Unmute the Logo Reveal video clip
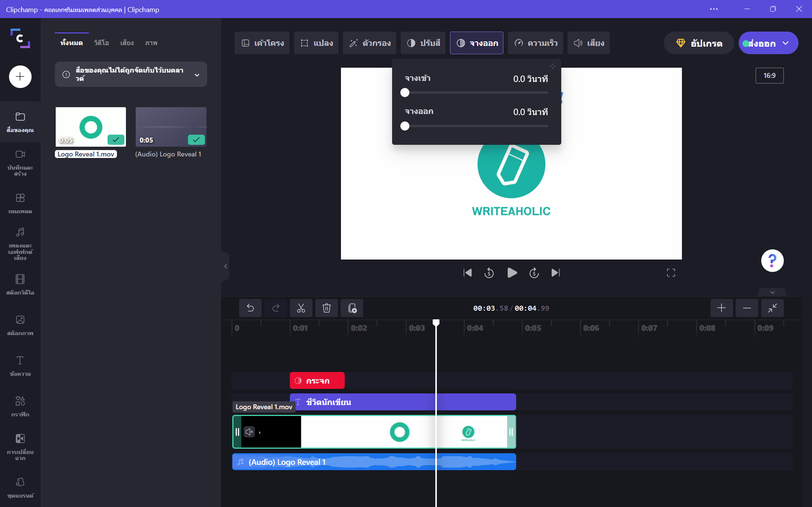 point(249,432)
